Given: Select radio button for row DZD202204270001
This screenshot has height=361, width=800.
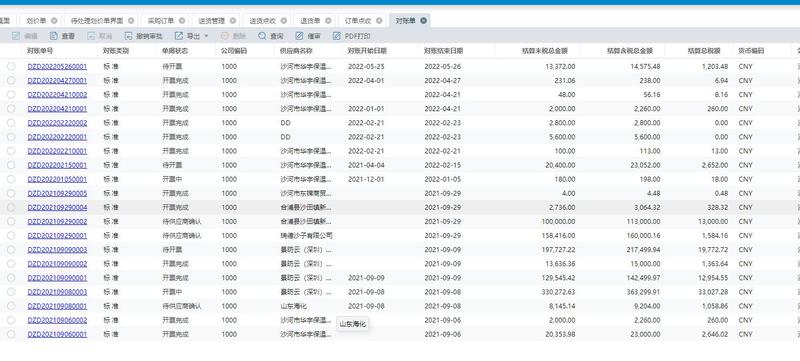Looking at the screenshot, I should (11, 81).
